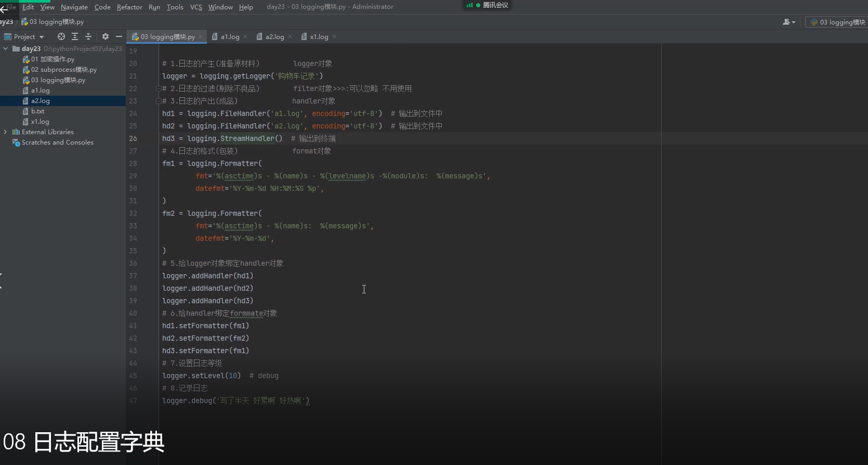Hide the Project tool window with the minus icon
868x465 pixels.
[x=119, y=36]
